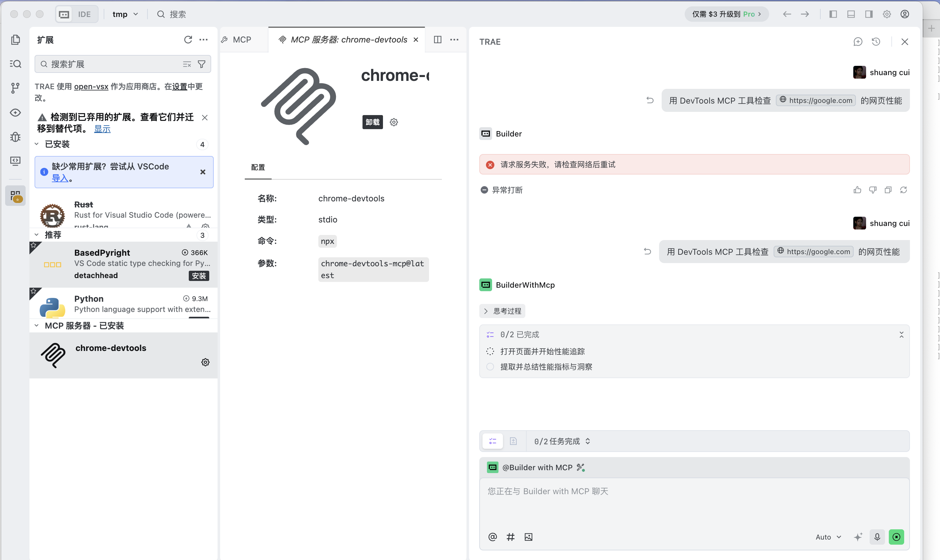This screenshot has height=560, width=940.
Task: Click the 搜索扩展 search field
Action: coord(113,64)
